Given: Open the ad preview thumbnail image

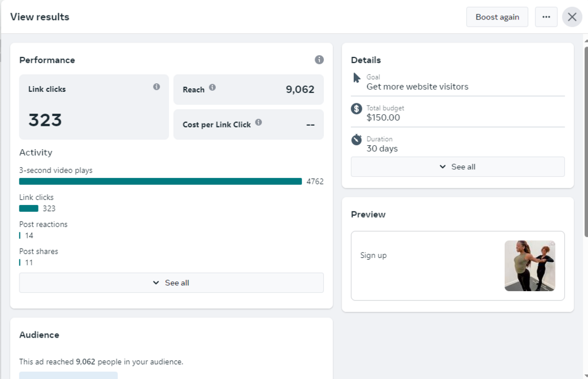Looking at the screenshot, I should 529,265.
